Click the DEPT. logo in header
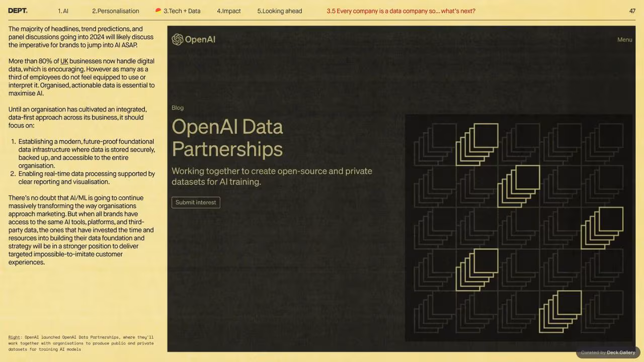 pos(18,11)
